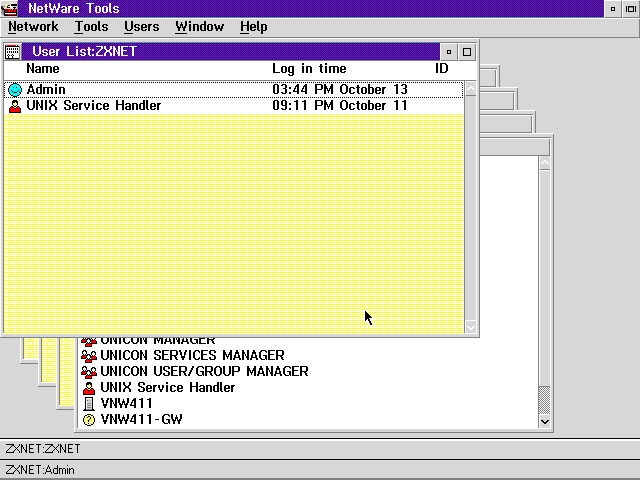Click the 03:44 PM October 13 login time
Viewport: 640px width, 480px height.
pos(340,90)
